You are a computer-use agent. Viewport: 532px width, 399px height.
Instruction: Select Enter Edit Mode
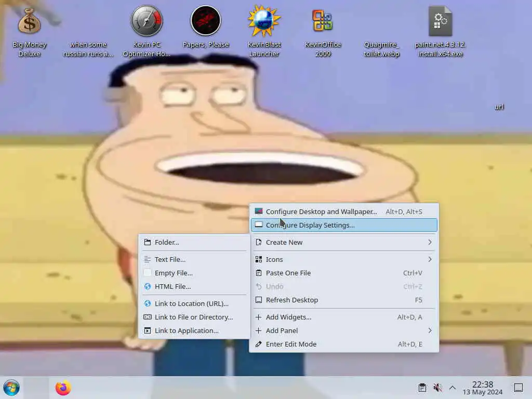(x=344, y=344)
